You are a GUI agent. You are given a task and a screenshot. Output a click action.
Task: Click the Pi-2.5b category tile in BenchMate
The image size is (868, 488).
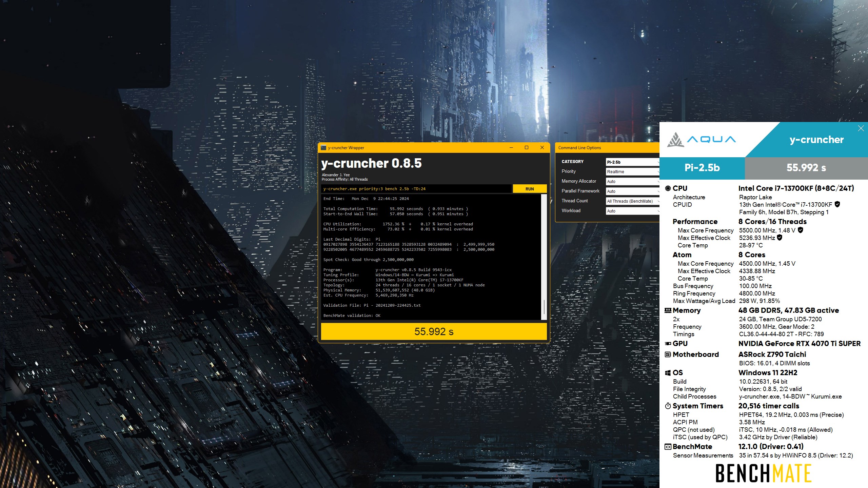(702, 168)
